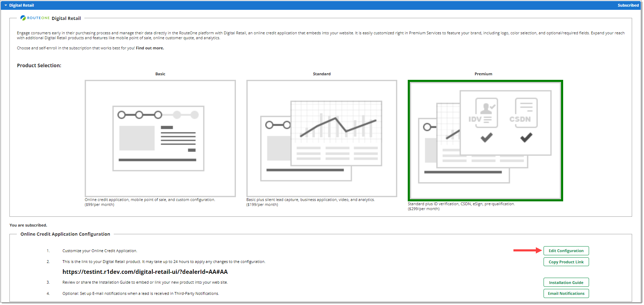This screenshot has width=644, height=305.
Task: Select the Basic product thumbnail
Action: tap(160, 139)
